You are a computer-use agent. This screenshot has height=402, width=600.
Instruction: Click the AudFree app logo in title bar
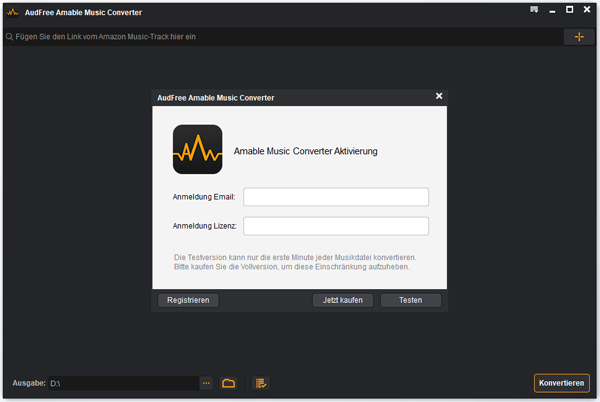(13, 13)
